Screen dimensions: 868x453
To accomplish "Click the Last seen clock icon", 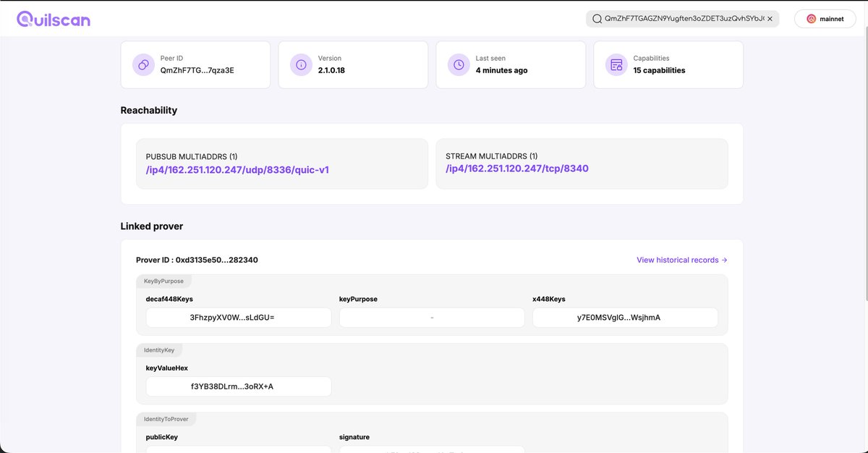I will 459,64.
